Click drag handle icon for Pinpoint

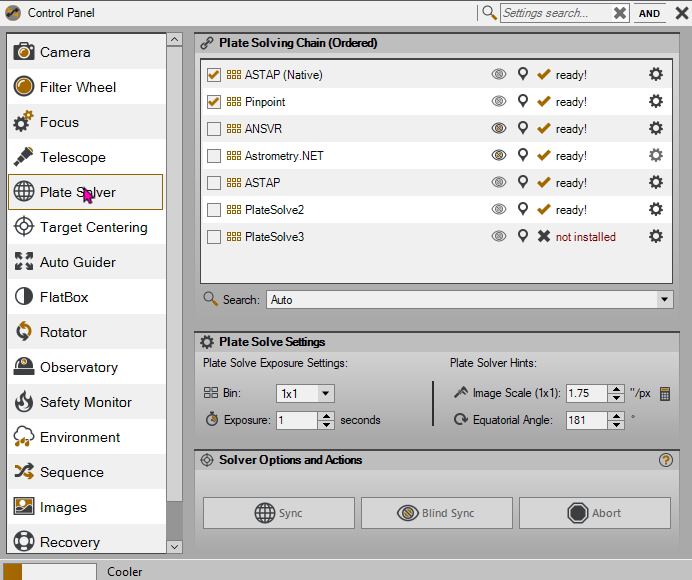(x=233, y=102)
